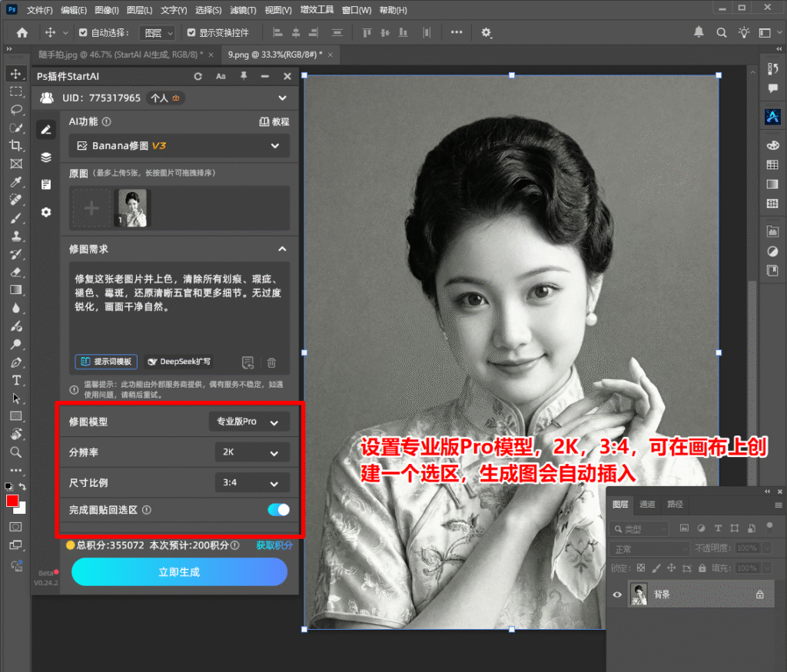Viewport: 787px width, 672px height.
Task: Click the DeepSeek扩写 button
Action: (x=179, y=362)
